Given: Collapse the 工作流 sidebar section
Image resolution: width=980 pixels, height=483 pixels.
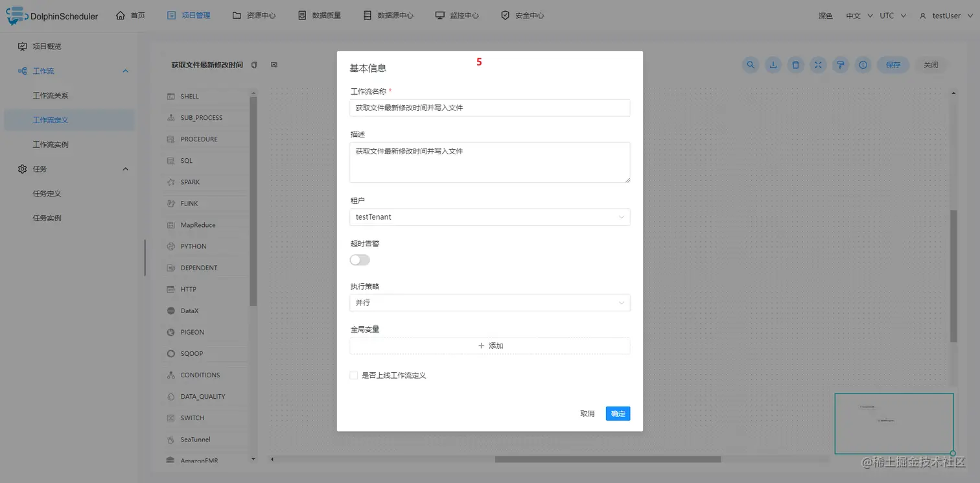Looking at the screenshot, I should (x=125, y=71).
